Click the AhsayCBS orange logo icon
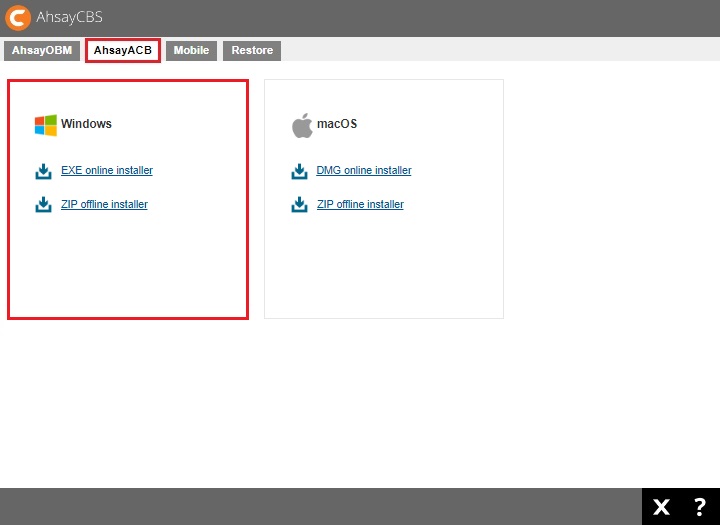Image resolution: width=720 pixels, height=525 pixels. [x=18, y=17]
